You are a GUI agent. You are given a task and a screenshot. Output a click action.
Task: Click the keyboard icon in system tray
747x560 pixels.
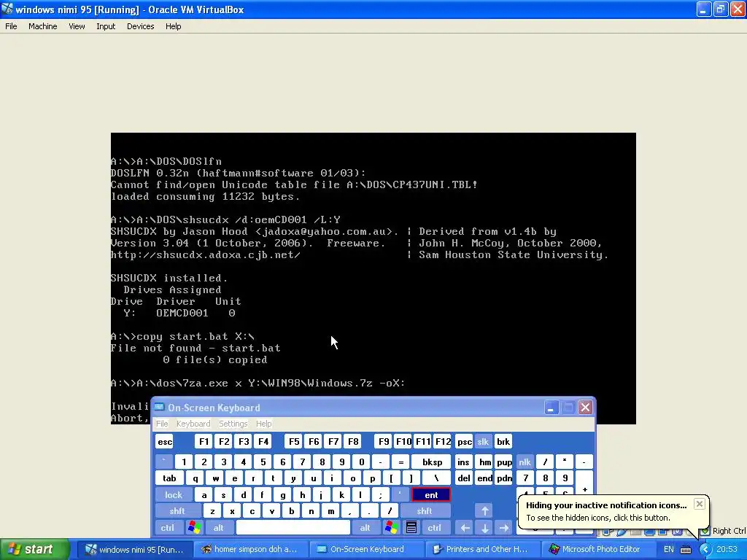click(x=686, y=550)
